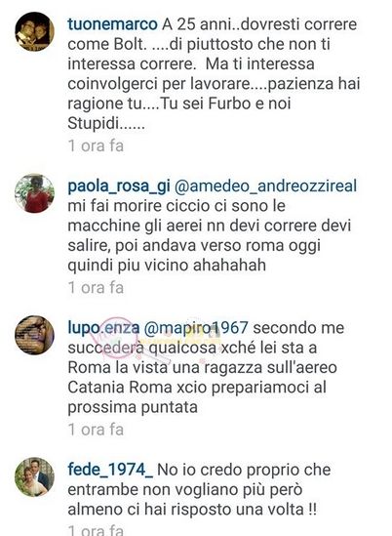The image size is (392, 536).
Task: Follow the @amedeo_andreozzireal mention
Action: (265, 186)
